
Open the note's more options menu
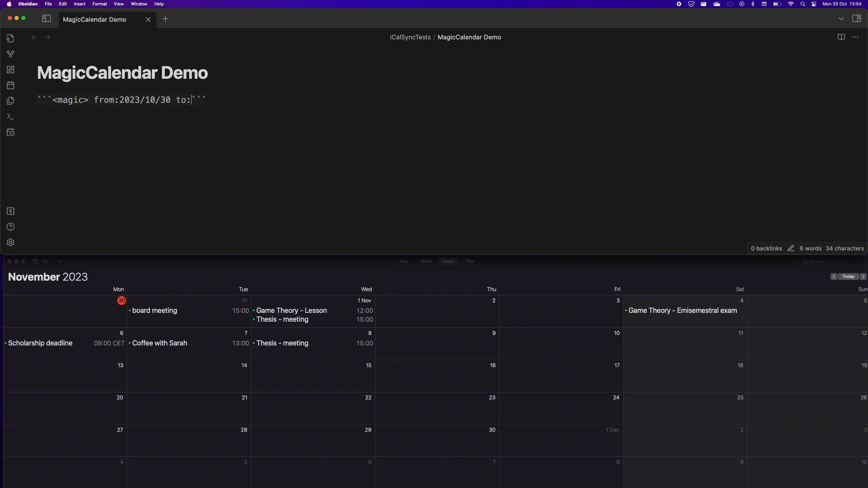(855, 37)
